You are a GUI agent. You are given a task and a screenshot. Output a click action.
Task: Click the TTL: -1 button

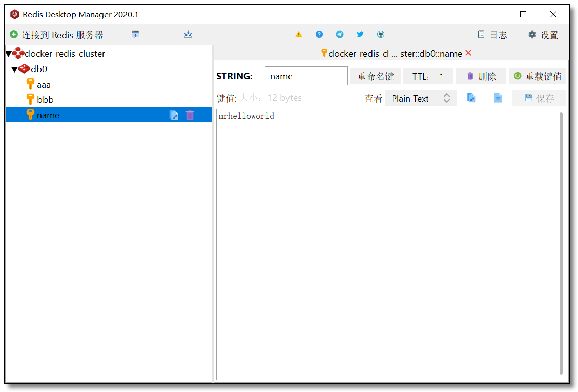(x=428, y=76)
